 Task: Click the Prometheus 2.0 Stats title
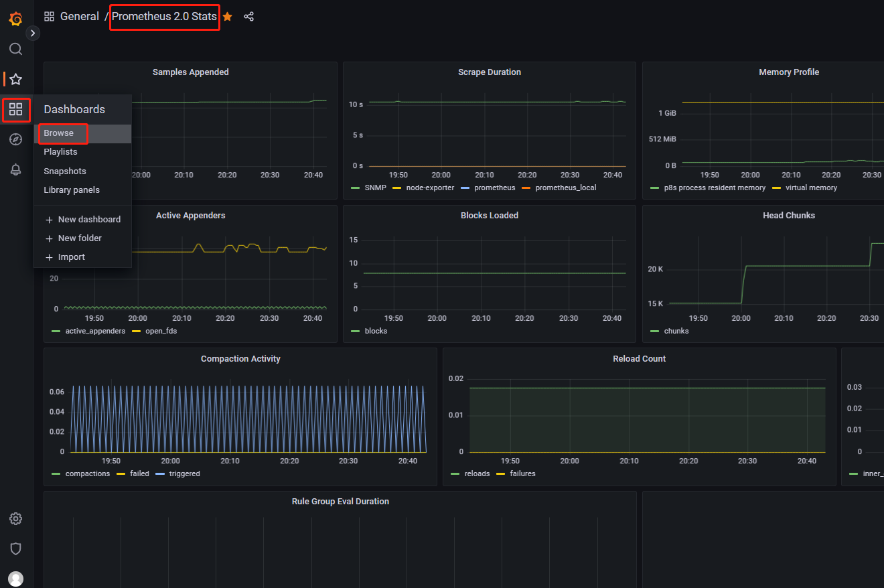(x=164, y=16)
